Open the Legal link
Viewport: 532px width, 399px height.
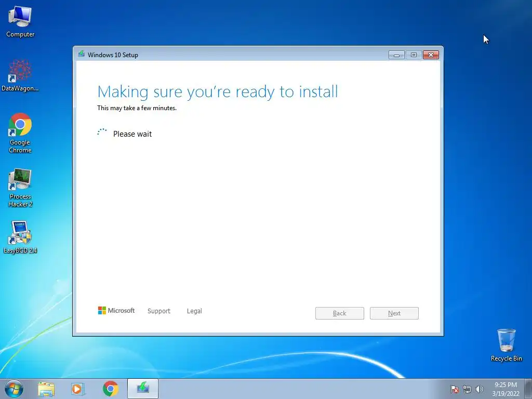194,311
